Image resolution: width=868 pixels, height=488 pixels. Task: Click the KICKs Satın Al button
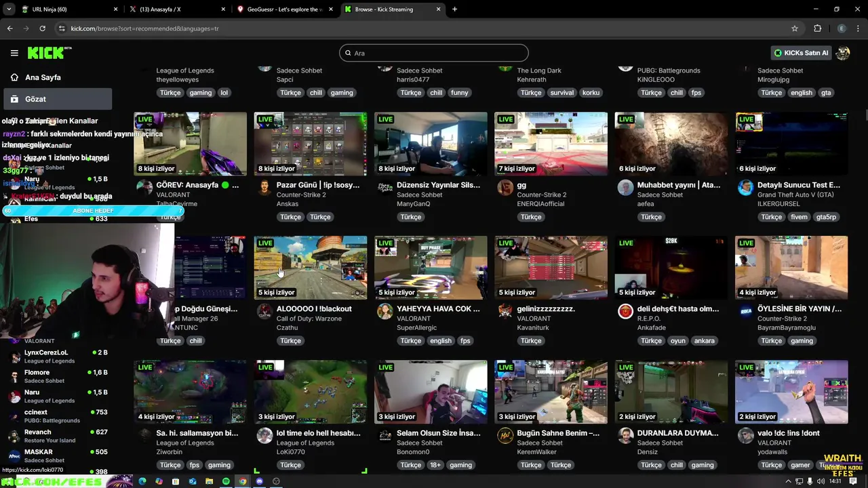802,53
